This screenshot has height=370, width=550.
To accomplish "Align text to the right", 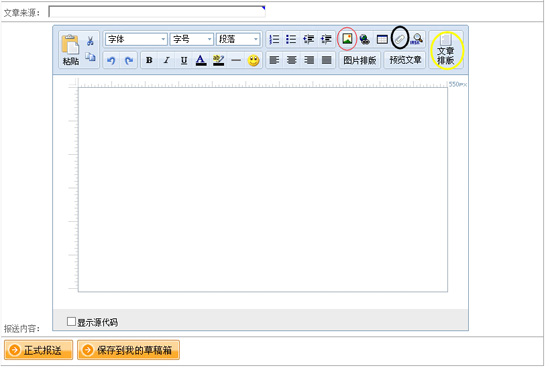I will tap(309, 60).
